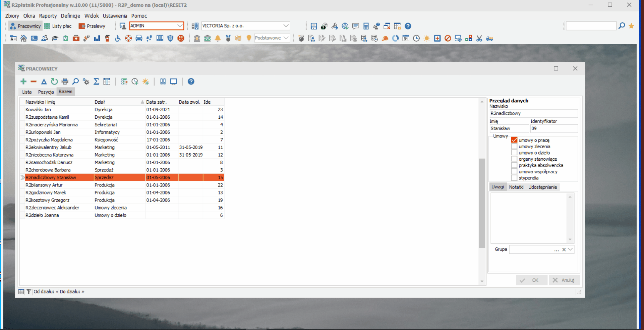Check the 'umowy zlecenia' checkbox
This screenshot has width=644, height=330.
tap(514, 146)
